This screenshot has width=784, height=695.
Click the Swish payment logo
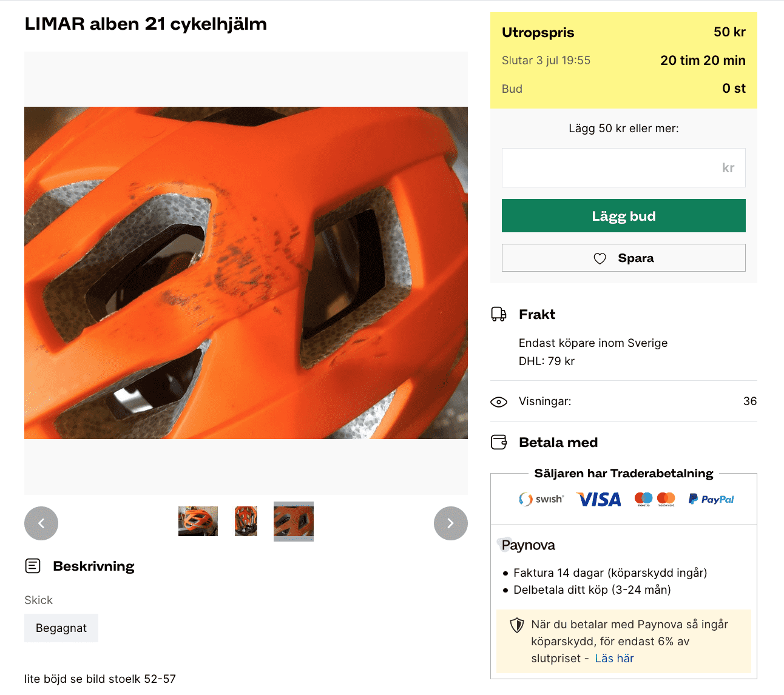541,499
